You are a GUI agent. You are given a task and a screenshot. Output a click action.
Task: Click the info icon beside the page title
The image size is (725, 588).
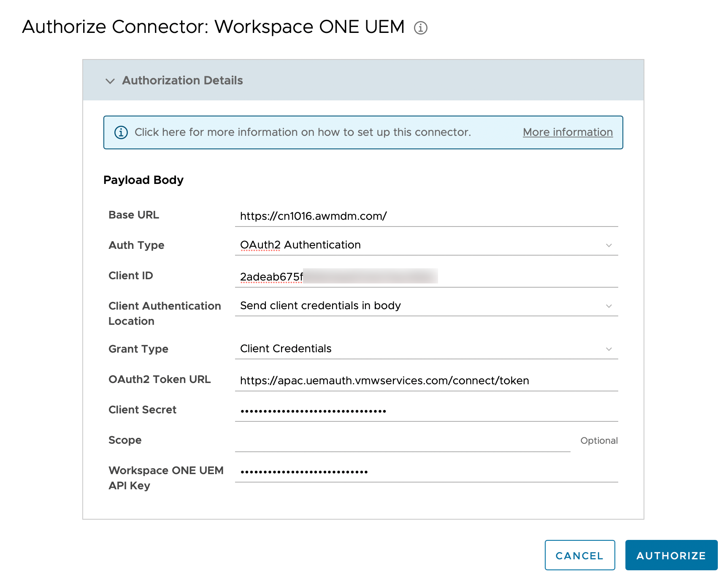pyautogui.click(x=420, y=28)
